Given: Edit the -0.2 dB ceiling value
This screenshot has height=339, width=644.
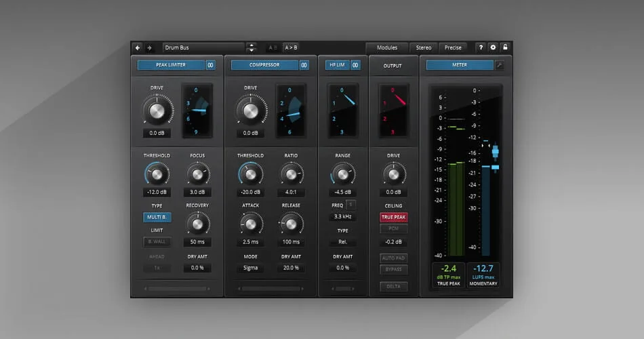Looking at the screenshot, I should [x=393, y=242].
